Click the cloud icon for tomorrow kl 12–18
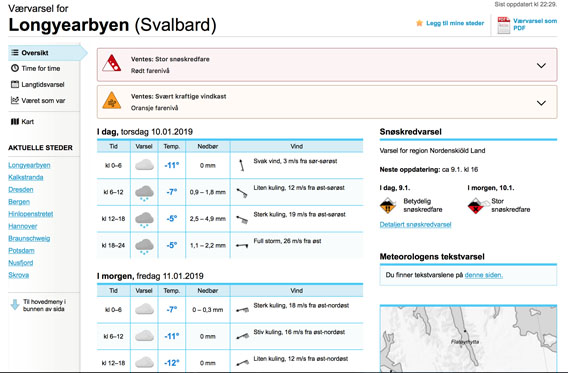 tap(144, 362)
